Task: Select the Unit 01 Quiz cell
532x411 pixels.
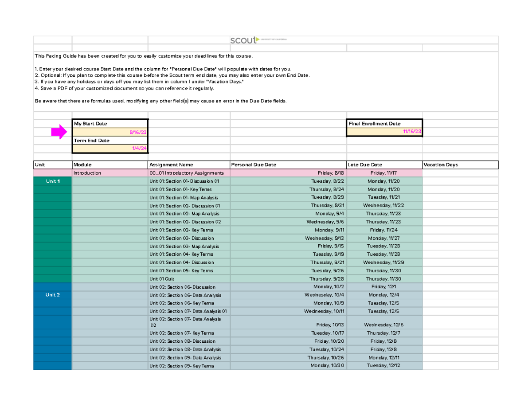Action: point(189,279)
